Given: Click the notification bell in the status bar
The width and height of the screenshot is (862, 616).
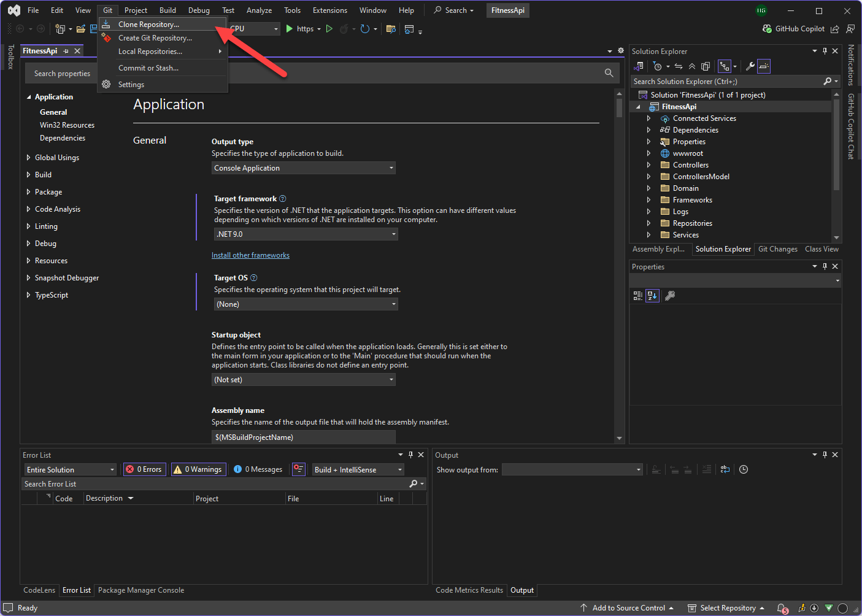Looking at the screenshot, I should (x=782, y=607).
